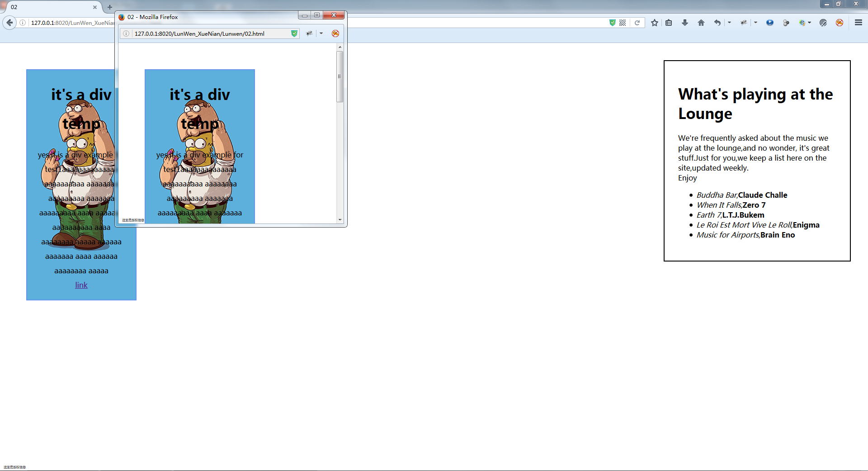Open Firefox hamburger menu

click(x=858, y=23)
